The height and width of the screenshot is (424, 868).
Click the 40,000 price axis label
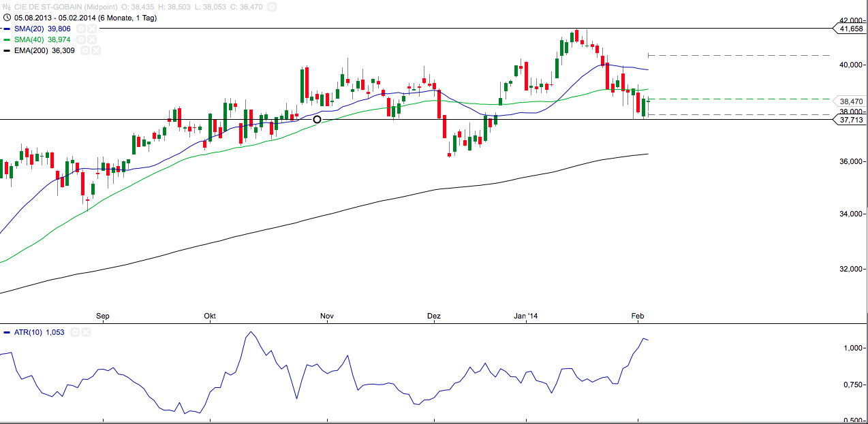pyautogui.click(x=852, y=65)
